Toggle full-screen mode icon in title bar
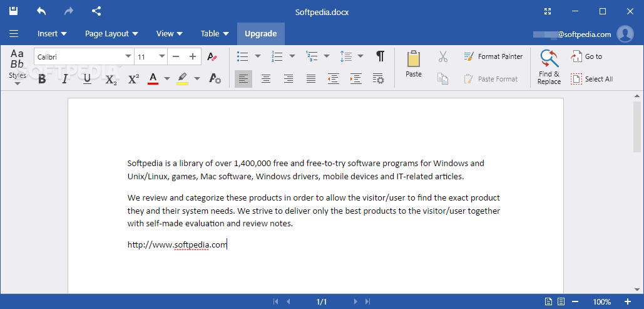Screen dimensions: 644x309 click(548, 11)
